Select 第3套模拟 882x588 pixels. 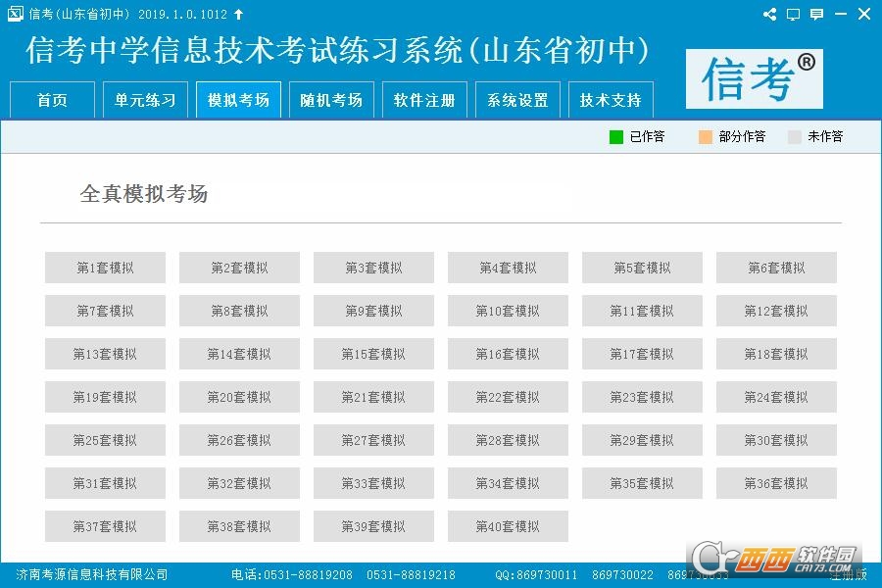pyautogui.click(x=373, y=268)
